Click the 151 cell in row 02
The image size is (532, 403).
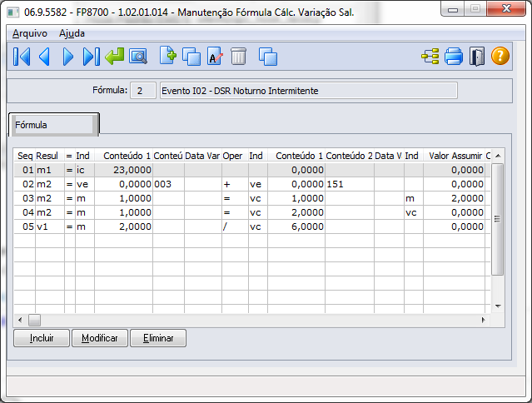click(x=350, y=184)
